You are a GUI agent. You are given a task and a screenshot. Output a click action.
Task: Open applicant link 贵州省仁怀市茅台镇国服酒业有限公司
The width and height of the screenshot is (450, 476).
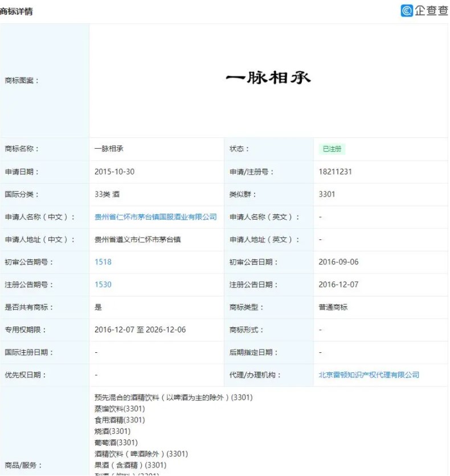click(156, 217)
